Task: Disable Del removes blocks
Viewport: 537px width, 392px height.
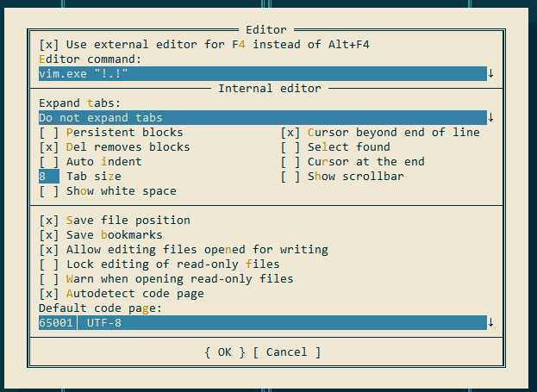Action: pyautogui.click(x=49, y=147)
